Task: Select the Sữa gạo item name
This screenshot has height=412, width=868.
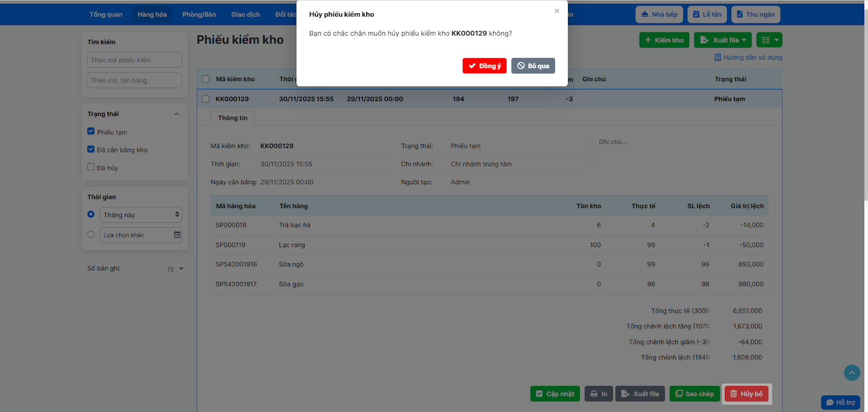Action: (291, 284)
